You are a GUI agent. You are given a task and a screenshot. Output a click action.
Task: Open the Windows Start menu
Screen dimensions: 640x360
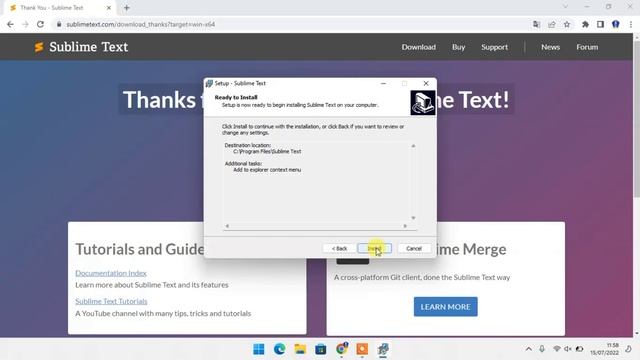[259, 349]
